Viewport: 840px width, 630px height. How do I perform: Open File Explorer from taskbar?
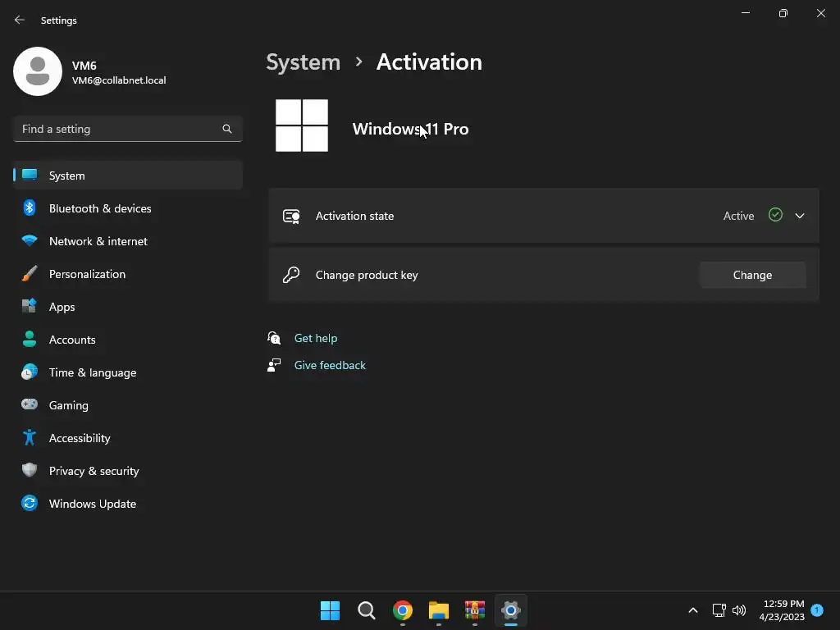pos(439,610)
